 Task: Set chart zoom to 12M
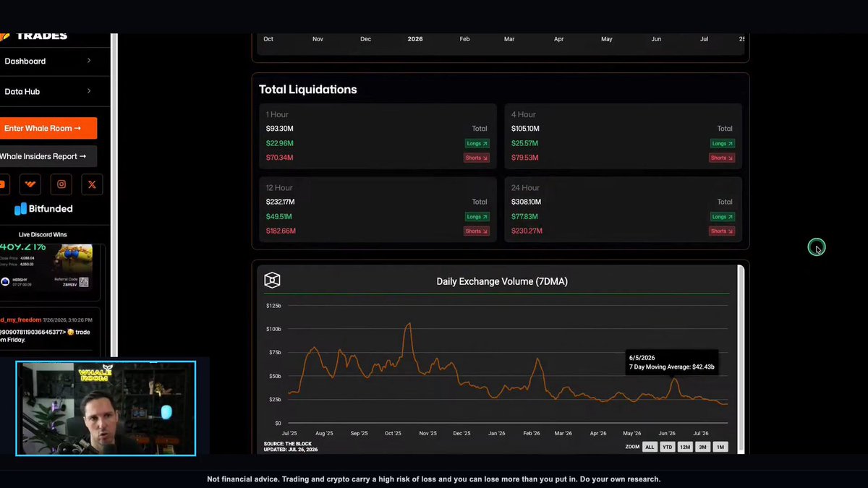tap(685, 447)
